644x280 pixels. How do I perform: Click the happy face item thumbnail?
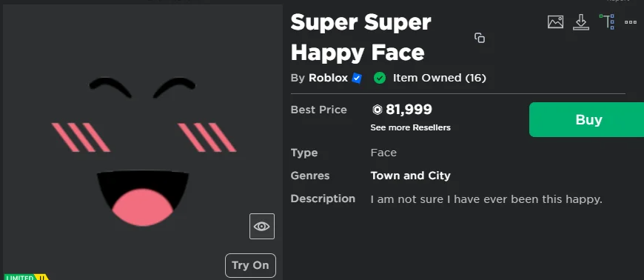coord(143,151)
